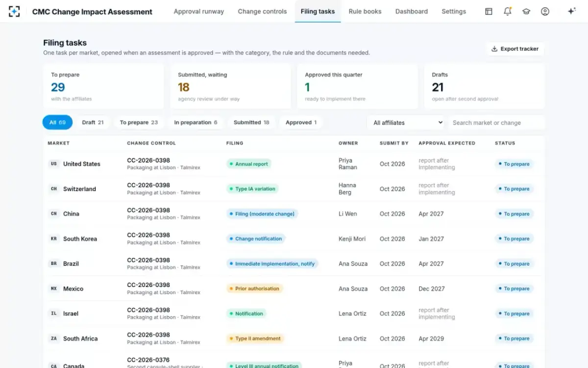Click owner Hanna Berg
Viewport: 588px width, 368px height.
coord(347,189)
